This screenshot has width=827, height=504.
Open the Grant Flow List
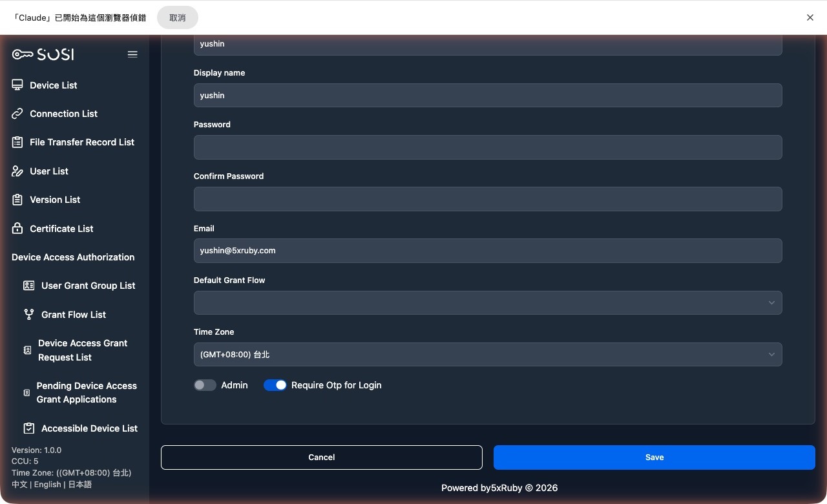tap(73, 315)
